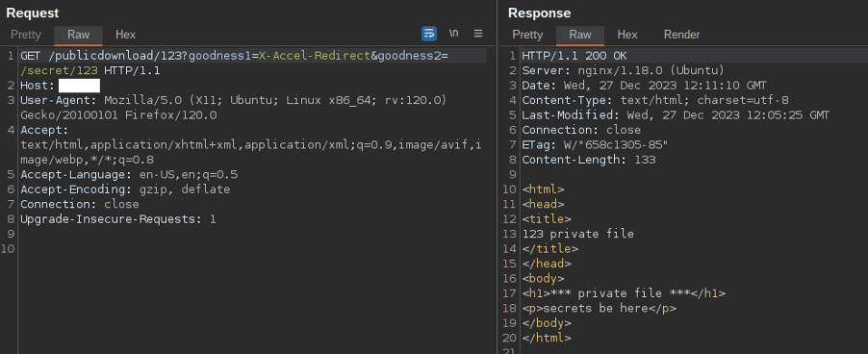868x354 pixels.
Task: Click the Last-Modified response header
Action: [x=676, y=115]
